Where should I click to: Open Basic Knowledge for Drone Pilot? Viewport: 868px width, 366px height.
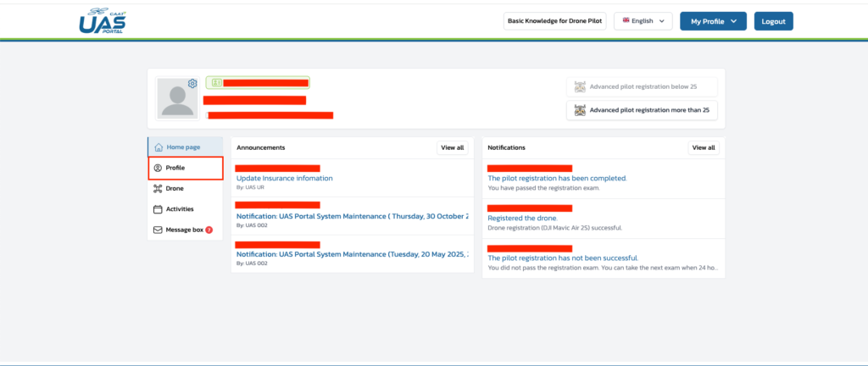555,21
